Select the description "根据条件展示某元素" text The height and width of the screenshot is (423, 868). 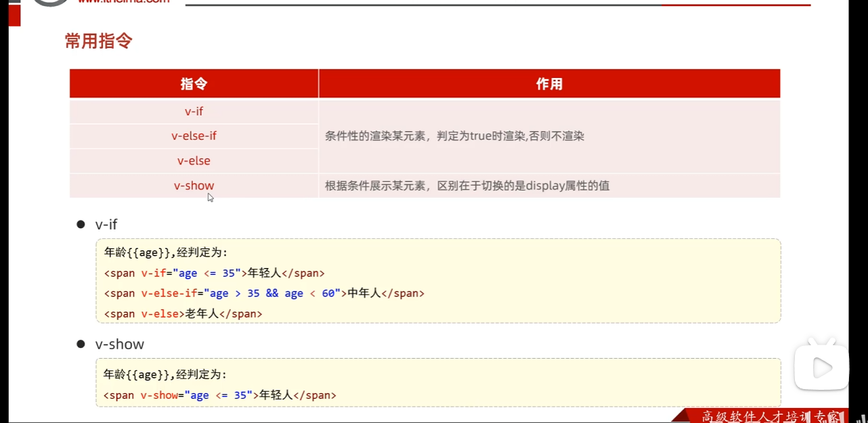coord(376,185)
